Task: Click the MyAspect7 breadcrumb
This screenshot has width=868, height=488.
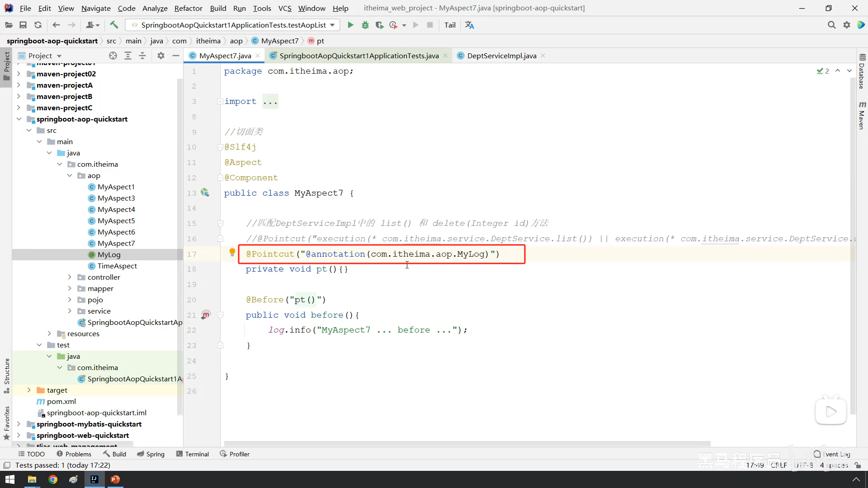Action: pyautogui.click(x=279, y=41)
